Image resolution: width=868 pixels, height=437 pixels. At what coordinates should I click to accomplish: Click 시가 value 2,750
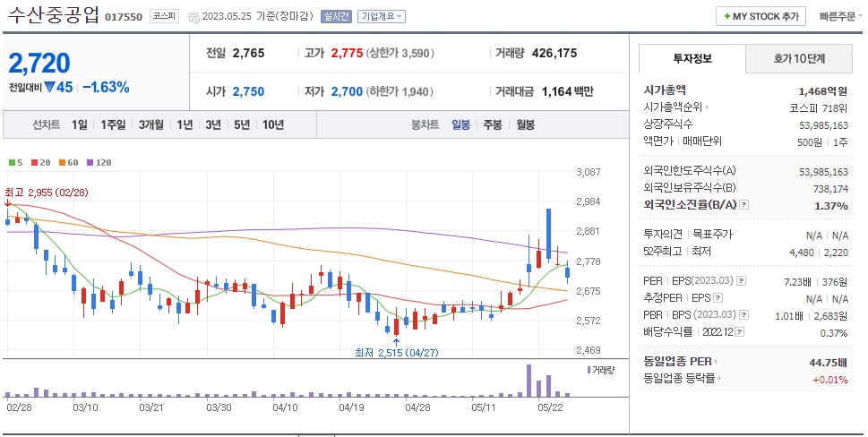pos(248,91)
